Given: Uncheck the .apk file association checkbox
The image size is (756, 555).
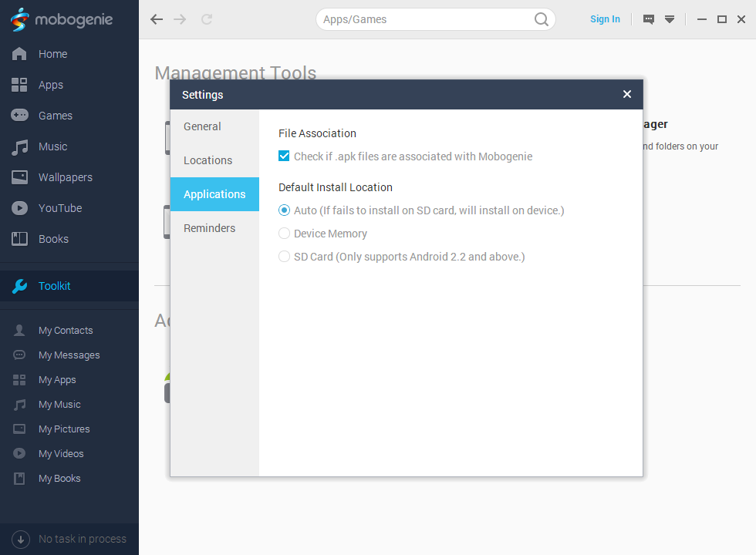Looking at the screenshot, I should click(284, 156).
